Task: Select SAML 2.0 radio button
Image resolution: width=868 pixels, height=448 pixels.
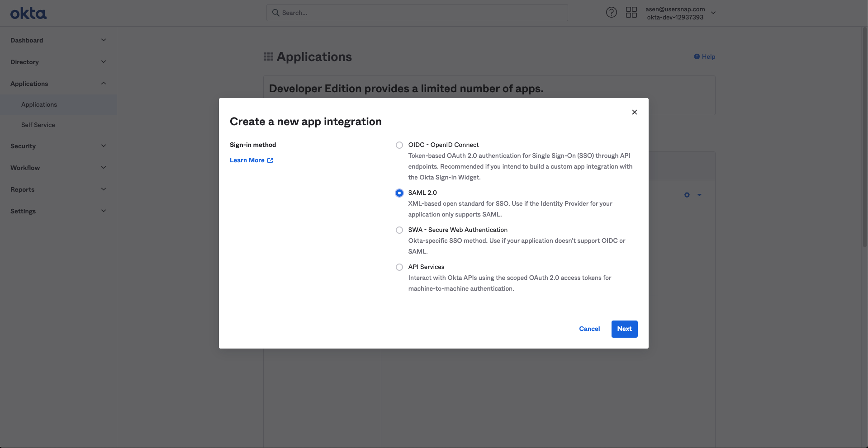Action: (399, 193)
